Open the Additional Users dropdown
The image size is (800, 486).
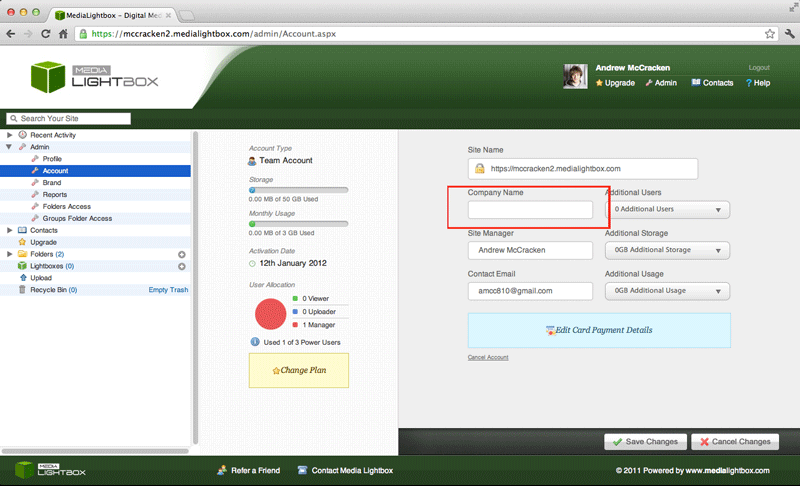[667, 210]
